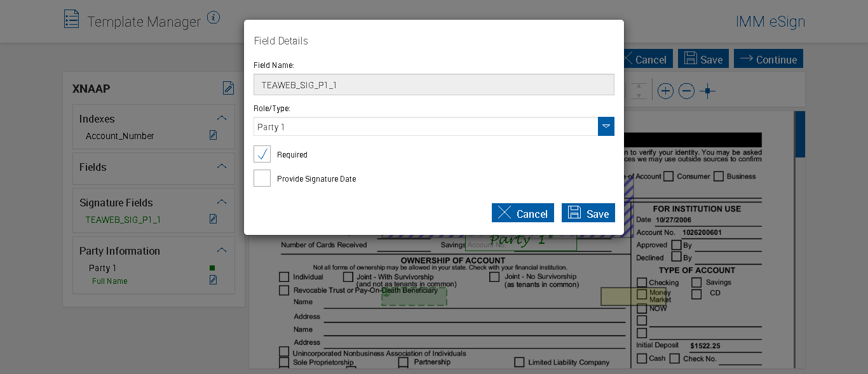
Task: Click the zoom in plus icon
Action: click(x=665, y=91)
